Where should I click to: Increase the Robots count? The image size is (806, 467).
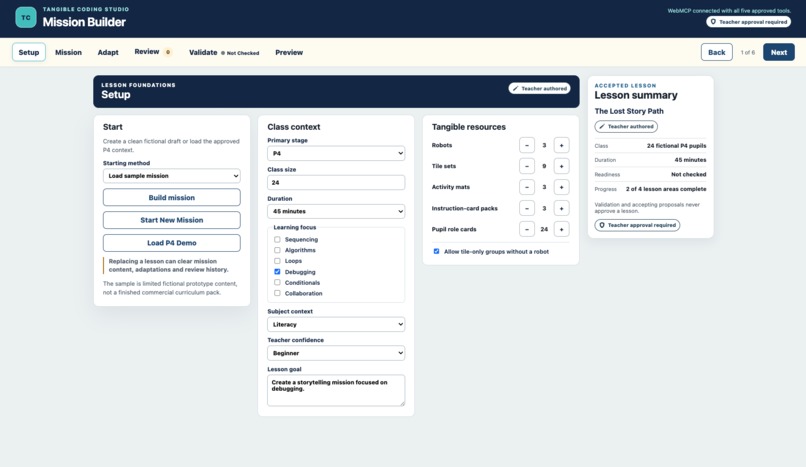561,145
